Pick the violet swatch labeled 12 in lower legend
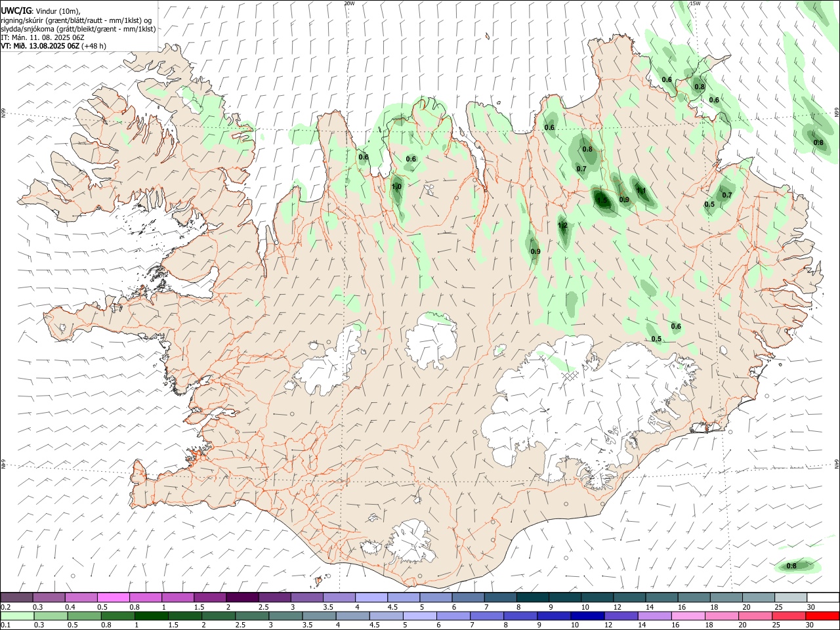840x630 pixels. coord(620,616)
